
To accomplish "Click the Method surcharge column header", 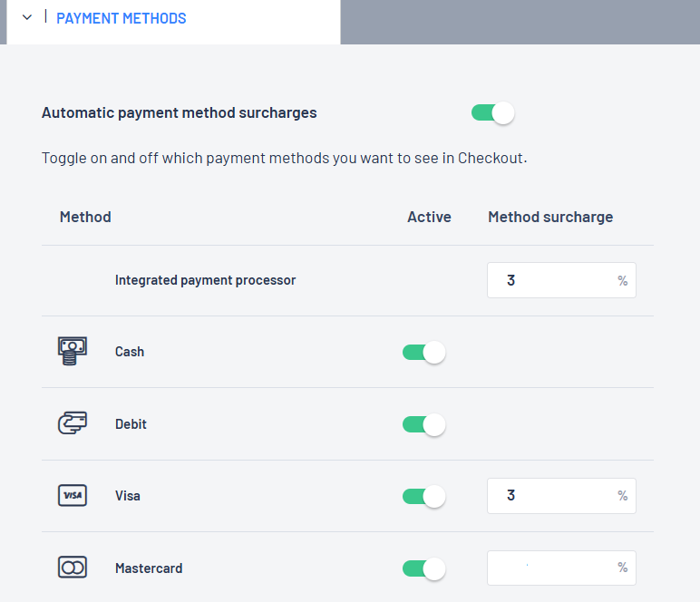I will [x=550, y=218].
